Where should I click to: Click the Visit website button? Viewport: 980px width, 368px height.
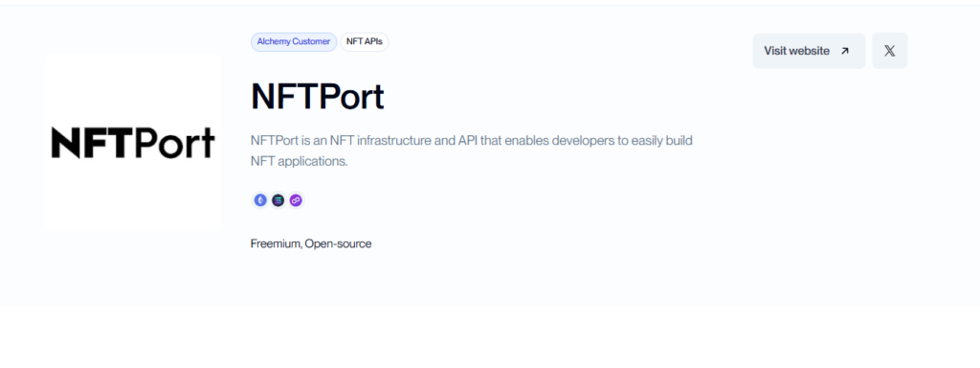pos(809,51)
